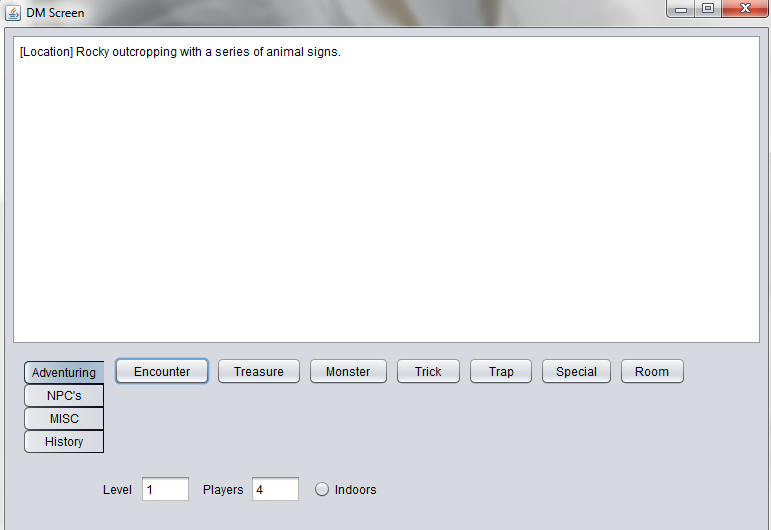Generate a Trap

click(x=501, y=371)
